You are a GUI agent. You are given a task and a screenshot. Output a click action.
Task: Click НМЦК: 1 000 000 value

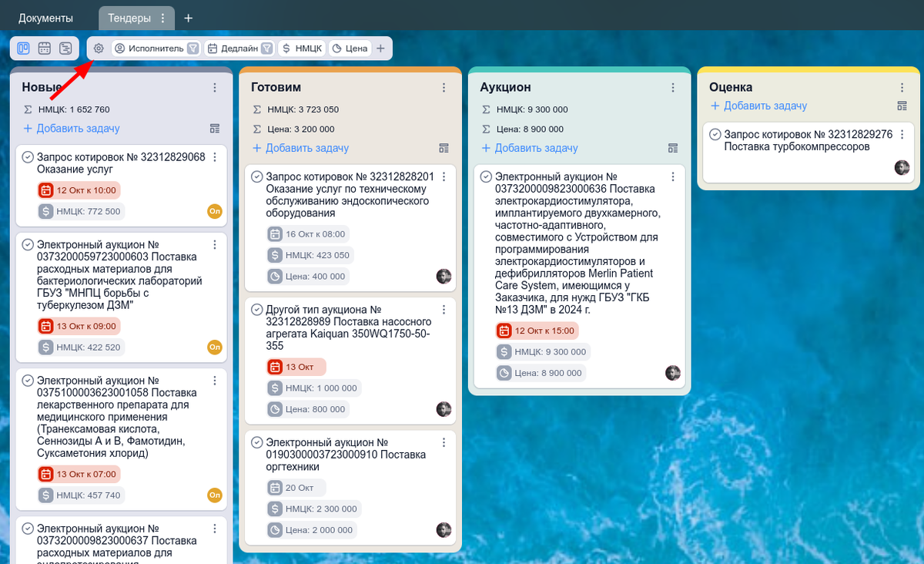click(x=314, y=388)
